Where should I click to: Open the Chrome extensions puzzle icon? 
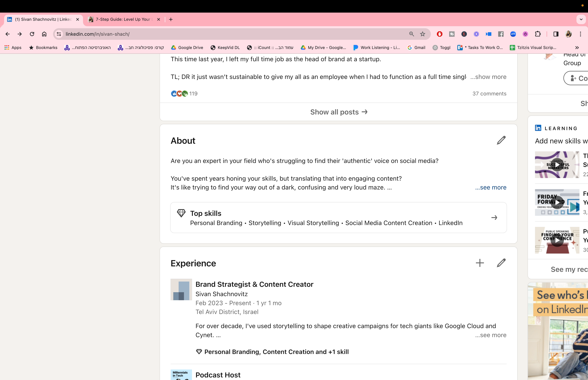(538, 34)
